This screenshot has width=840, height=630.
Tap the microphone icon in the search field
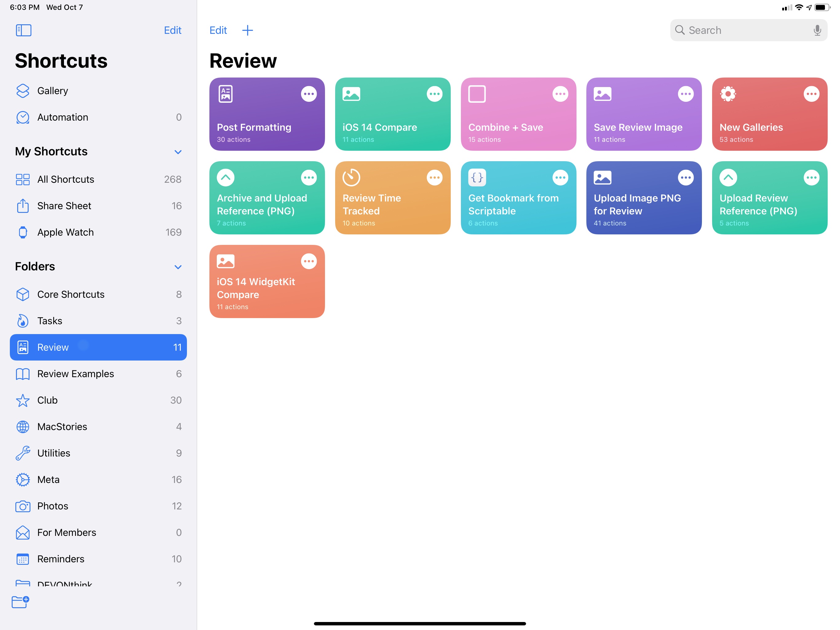(x=817, y=30)
